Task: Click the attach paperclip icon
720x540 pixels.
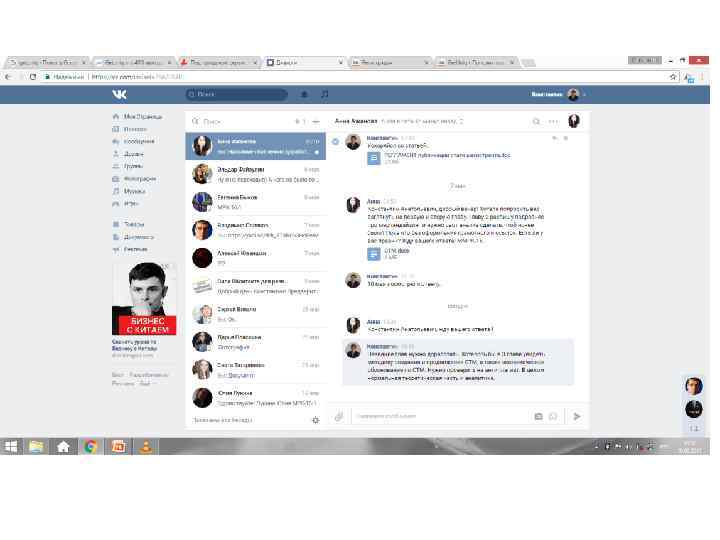Action: pos(339,416)
